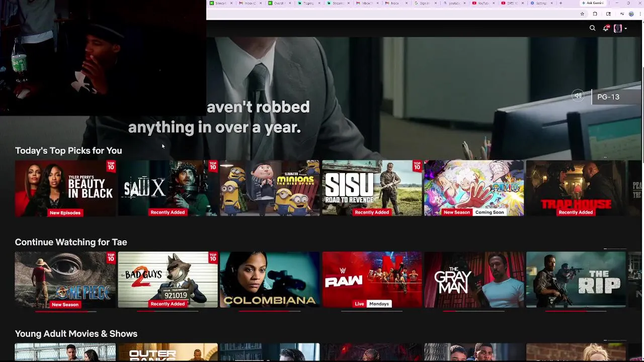This screenshot has height=362, width=644.
Task: Click New Episodes badge on Beauty in Black
Action: pyautogui.click(x=65, y=213)
